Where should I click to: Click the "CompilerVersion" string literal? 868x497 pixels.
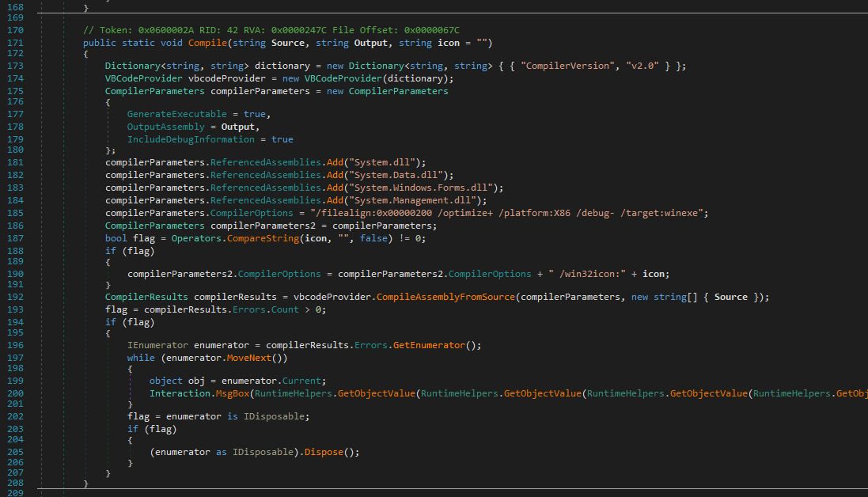click(567, 66)
